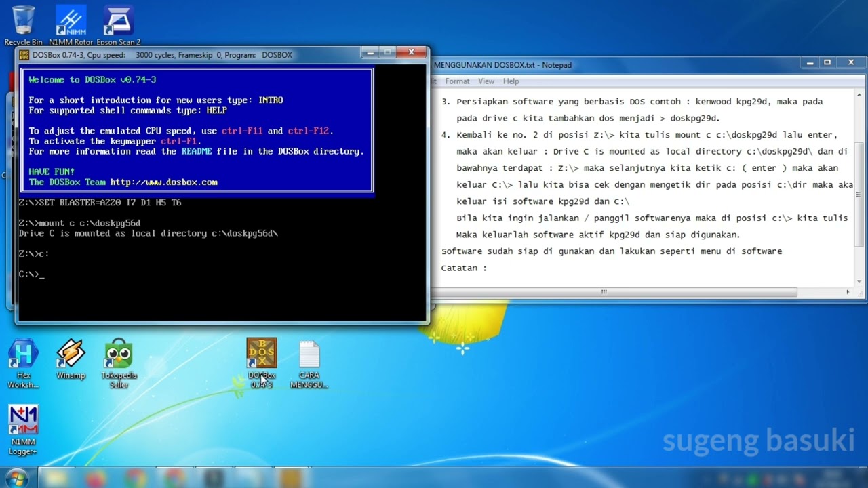Click 'HAVE FUN!' line in DOSBox
Image resolution: width=868 pixels, height=488 pixels.
click(x=52, y=171)
